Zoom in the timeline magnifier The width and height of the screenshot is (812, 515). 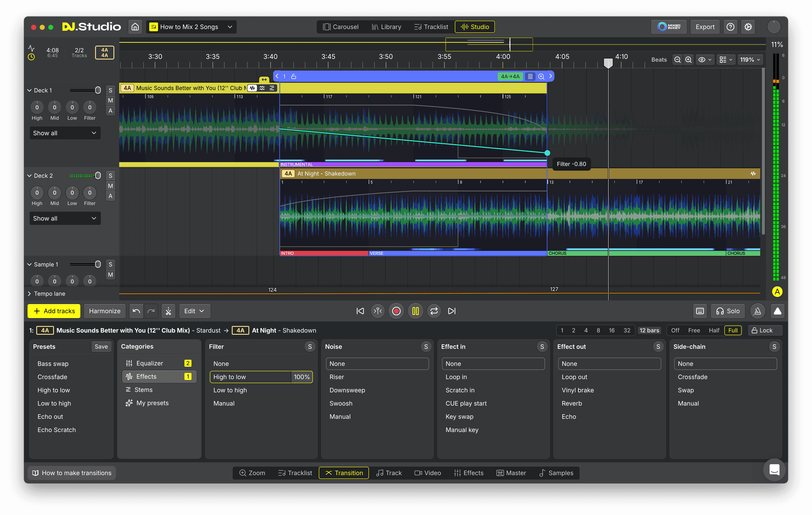pos(688,60)
